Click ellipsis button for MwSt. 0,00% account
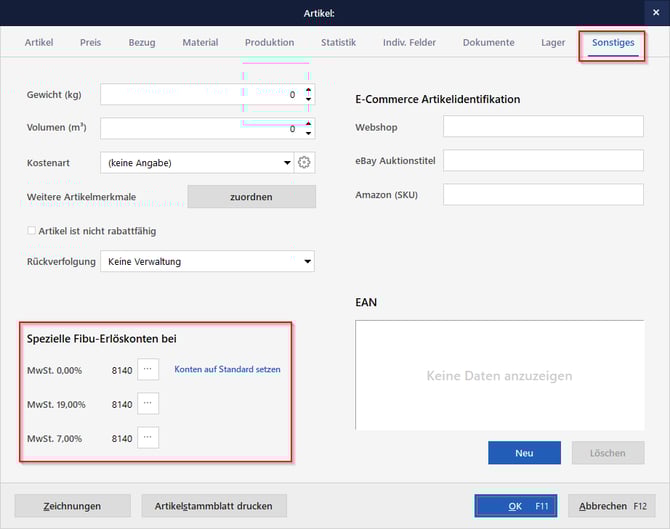 tap(148, 369)
